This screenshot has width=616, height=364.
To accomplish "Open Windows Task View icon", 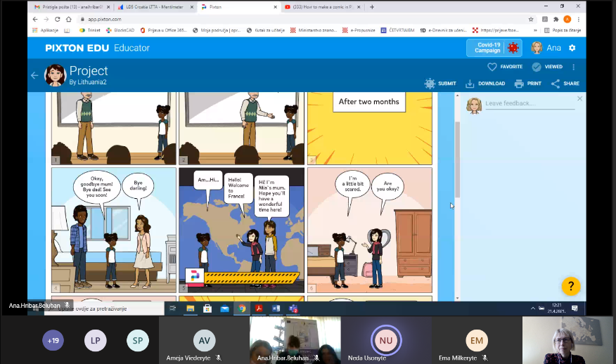I will click(172, 308).
